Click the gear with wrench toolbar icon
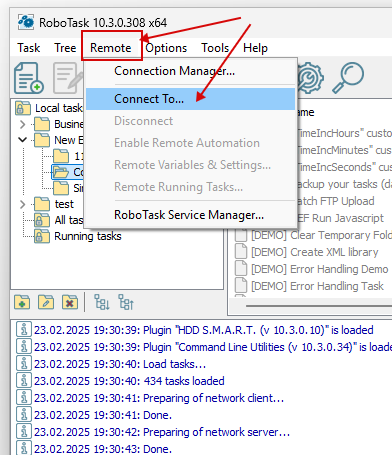This screenshot has width=392, height=455. (x=310, y=78)
